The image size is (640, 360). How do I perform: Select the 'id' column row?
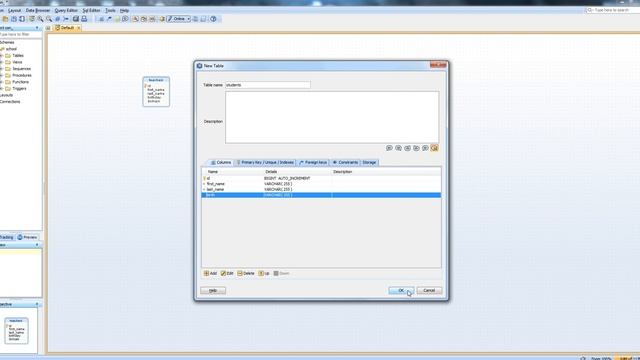tap(321, 178)
